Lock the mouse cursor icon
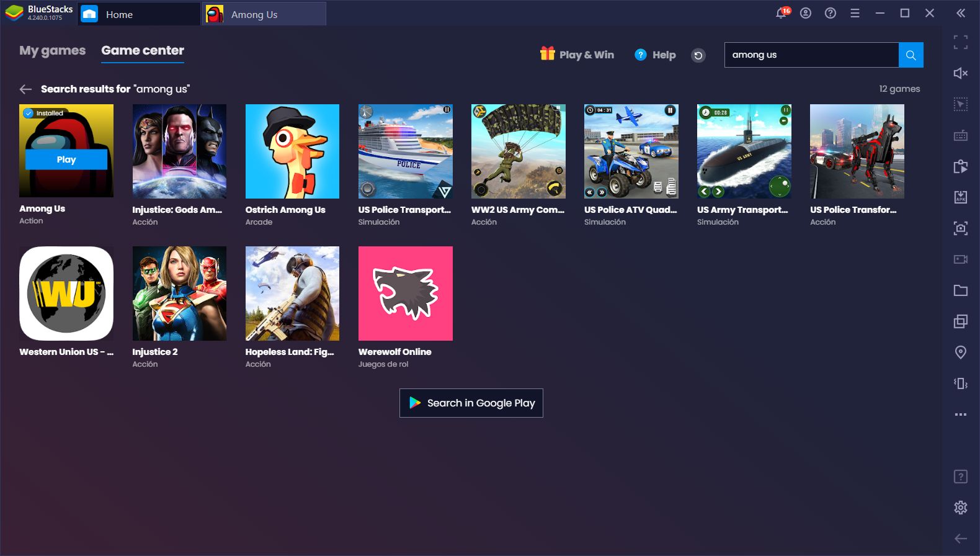This screenshot has width=980, height=556. tap(961, 104)
